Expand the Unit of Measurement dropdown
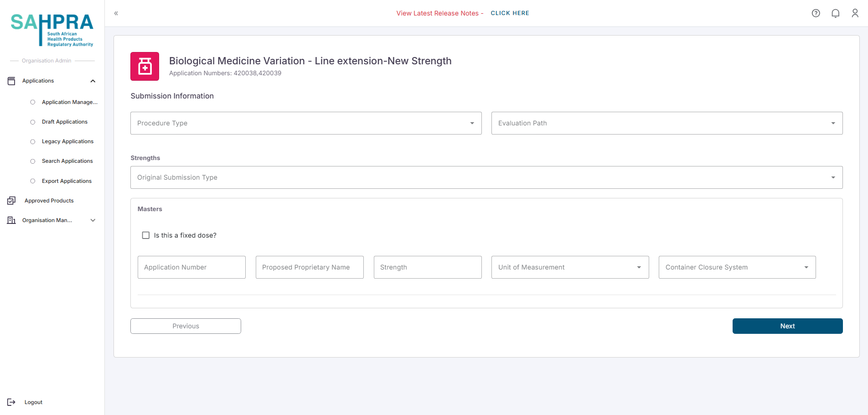Viewport: 868px width, 415px height. pyautogui.click(x=570, y=267)
